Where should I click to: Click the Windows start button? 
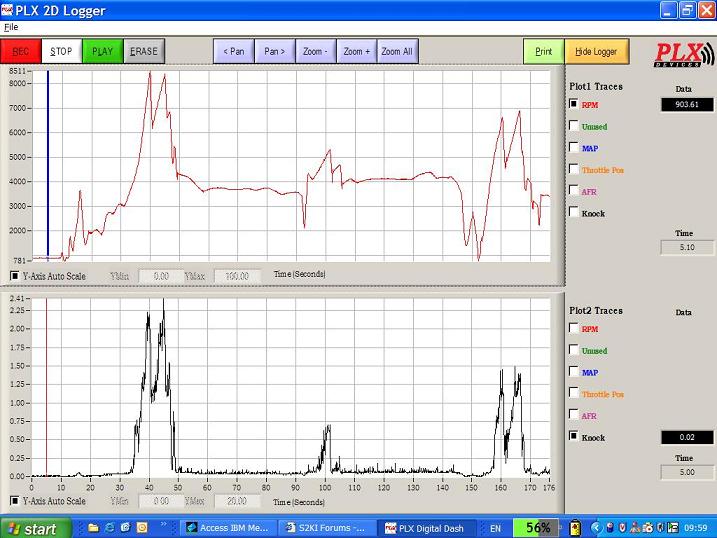[x=36, y=528]
